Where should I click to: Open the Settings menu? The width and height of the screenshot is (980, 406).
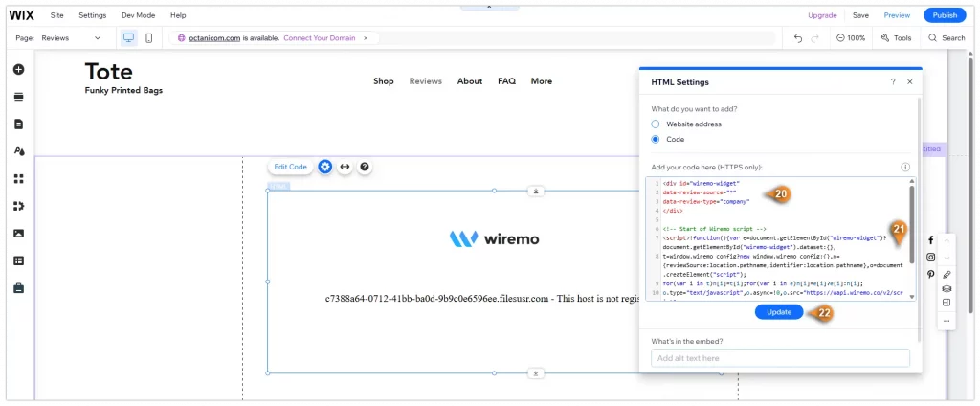pyautogui.click(x=93, y=15)
